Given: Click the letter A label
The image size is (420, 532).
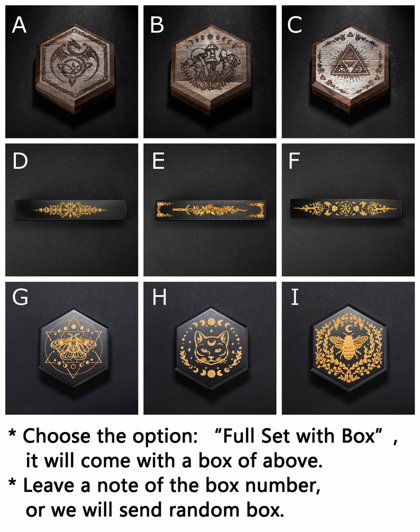Looking at the screenshot, I should click(x=19, y=25).
